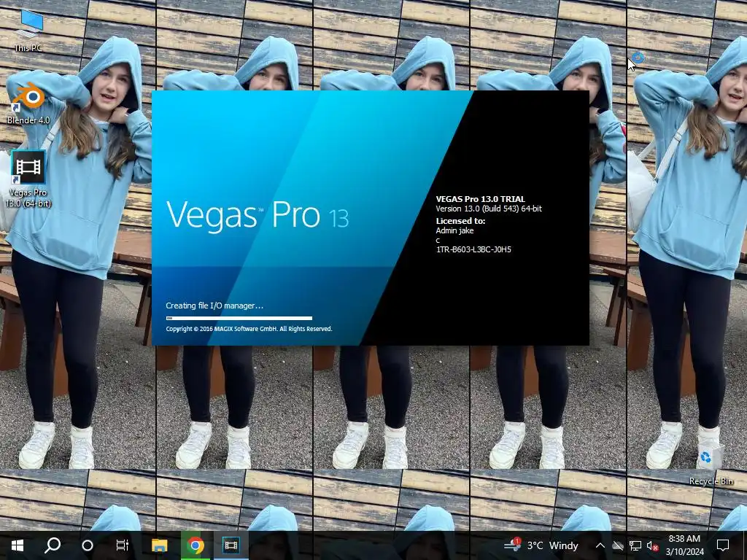Click the serial 1TR-B603-L3BC-J0H5 text
The image size is (747, 560).
pyautogui.click(x=473, y=249)
